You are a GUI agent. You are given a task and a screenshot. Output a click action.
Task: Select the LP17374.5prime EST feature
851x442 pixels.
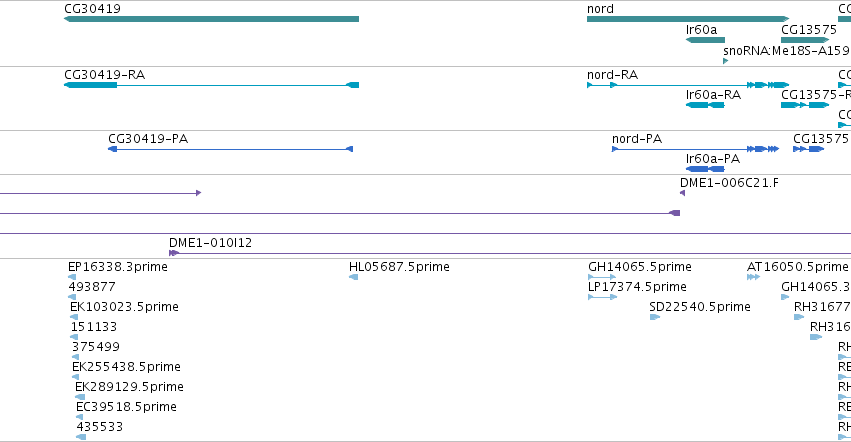tap(602, 297)
